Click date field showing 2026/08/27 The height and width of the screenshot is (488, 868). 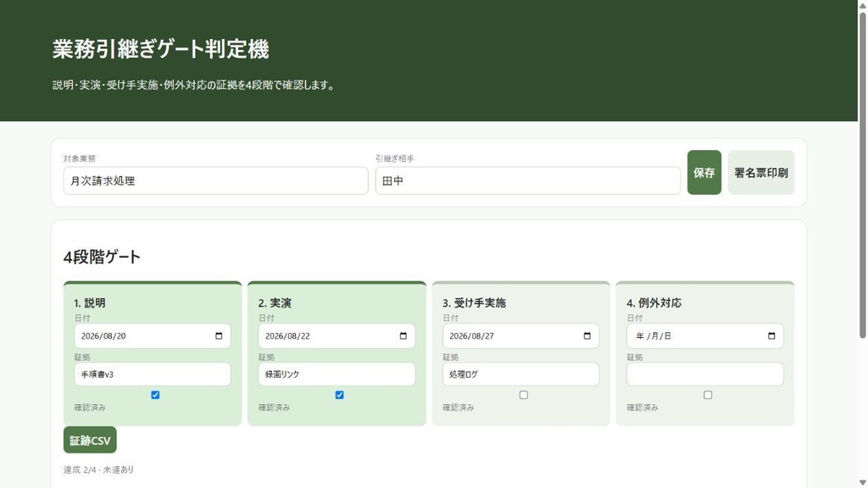[521, 335]
